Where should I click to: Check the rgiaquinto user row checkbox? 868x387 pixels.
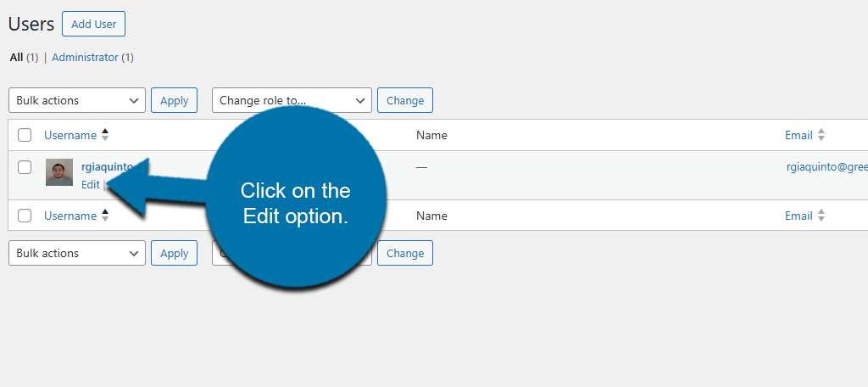25,167
